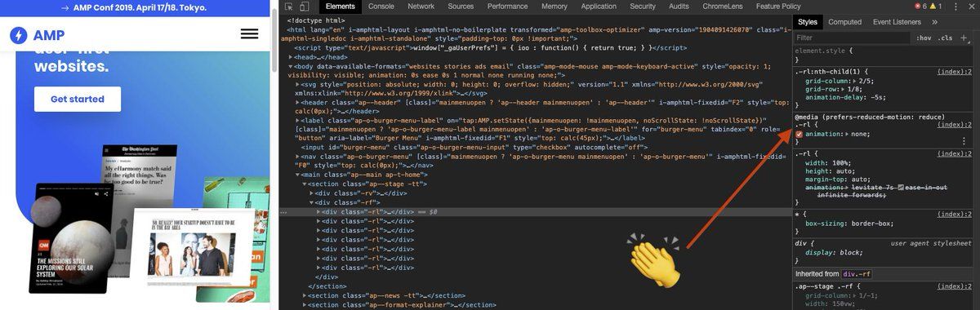
Task: Open (index):2 link beside .ap--stage .-rf
Action: [x=954, y=287]
